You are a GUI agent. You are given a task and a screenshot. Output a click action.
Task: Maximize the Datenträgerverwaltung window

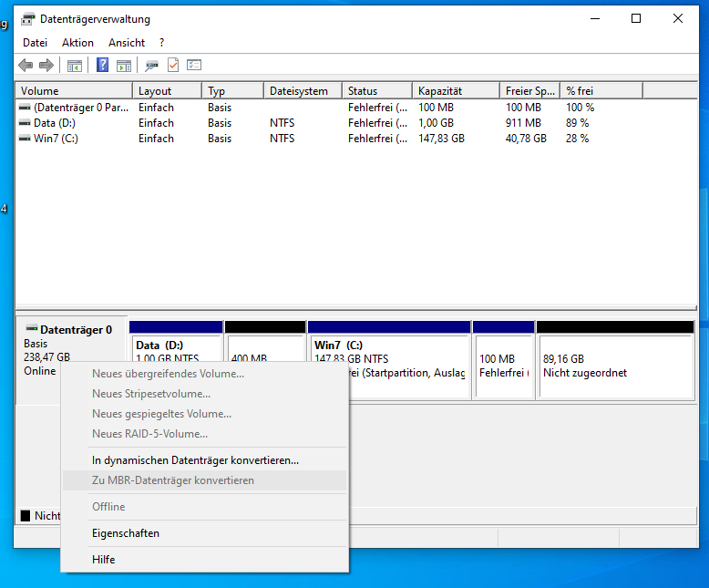(636, 18)
